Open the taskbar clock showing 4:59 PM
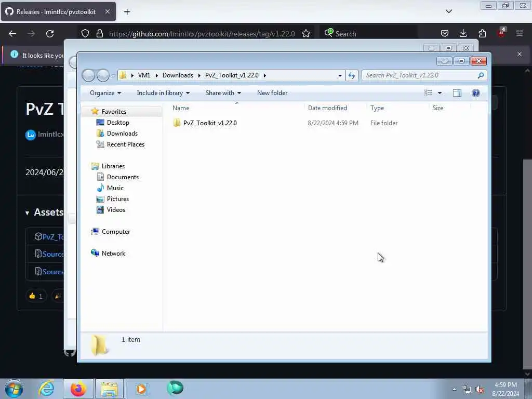This screenshot has height=399, width=532. click(506, 389)
